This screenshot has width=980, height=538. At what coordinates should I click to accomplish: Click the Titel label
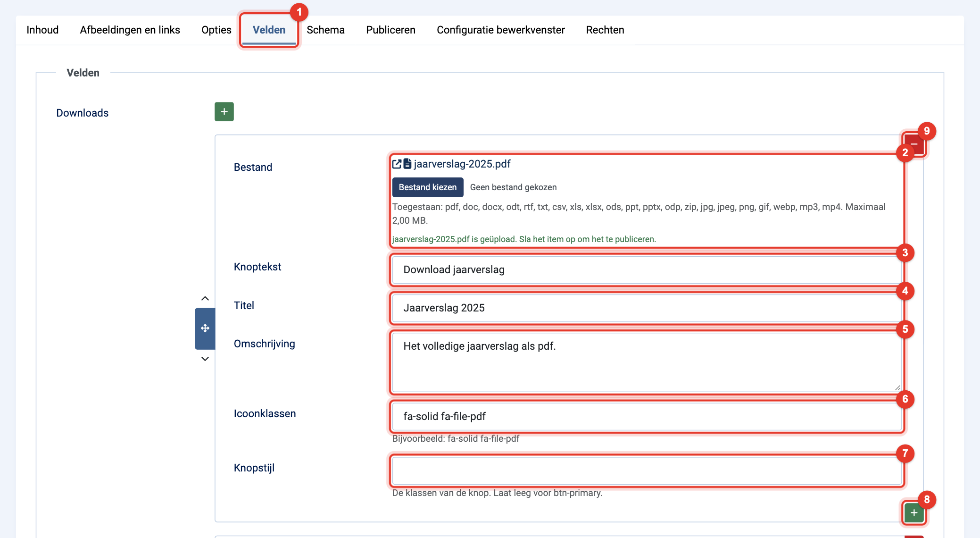244,305
